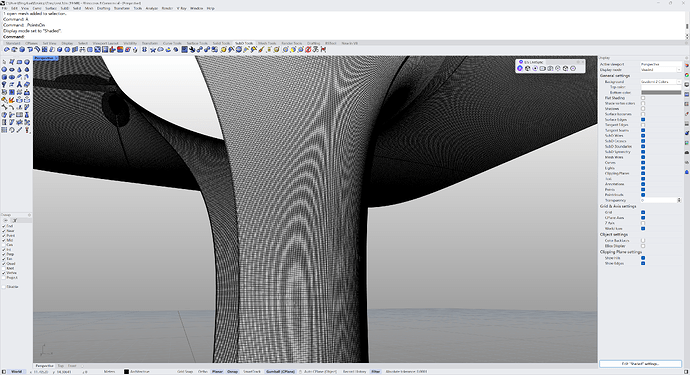Click the Command prompt input line
The width and height of the screenshot is (690, 375).
(343, 37)
